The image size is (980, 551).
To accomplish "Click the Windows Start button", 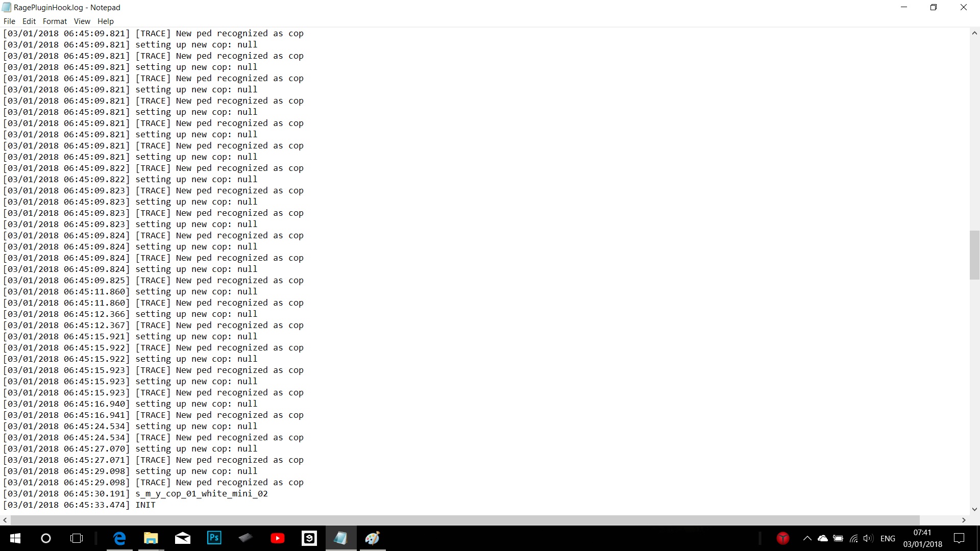I will (15, 538).
